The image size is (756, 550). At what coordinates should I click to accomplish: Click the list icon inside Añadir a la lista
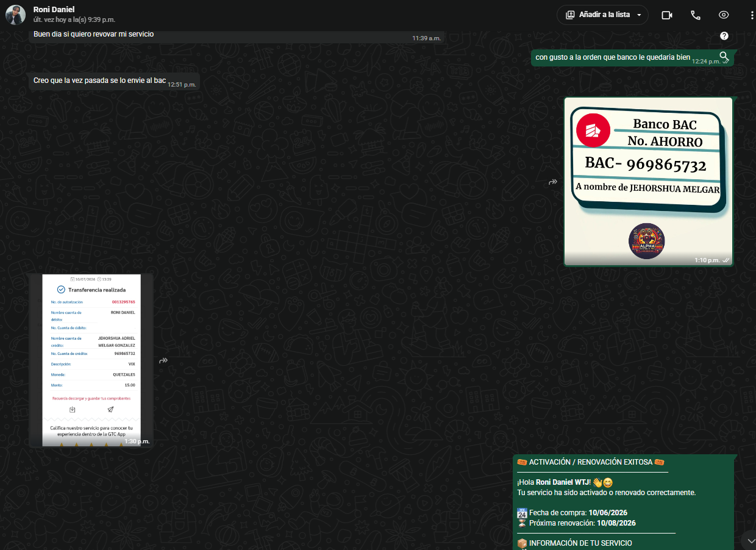pyautogui.click(x=570, y=15)
